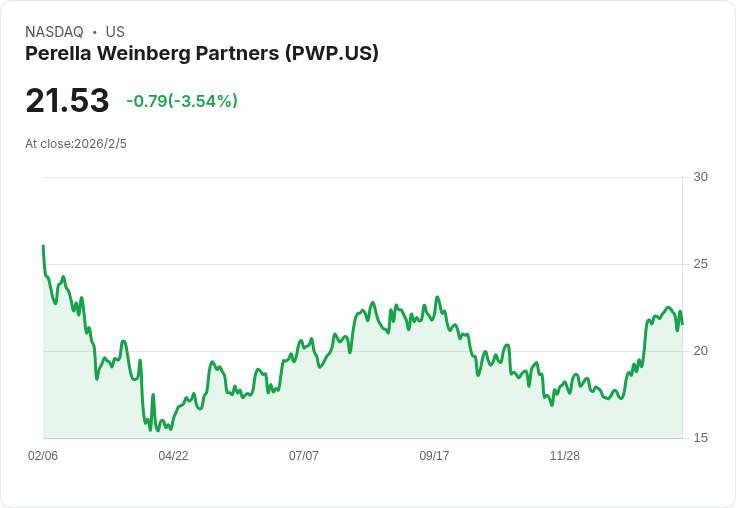This screenshot has width=736, height=508.
Task: Click the 21.53 current price
Action: 67,101
